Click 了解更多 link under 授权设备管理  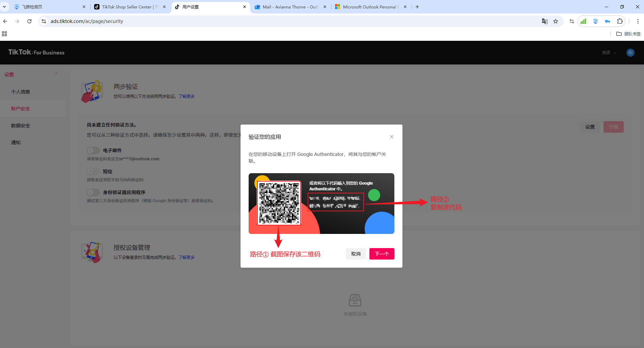pyautogui.click(x=187, y=258)
